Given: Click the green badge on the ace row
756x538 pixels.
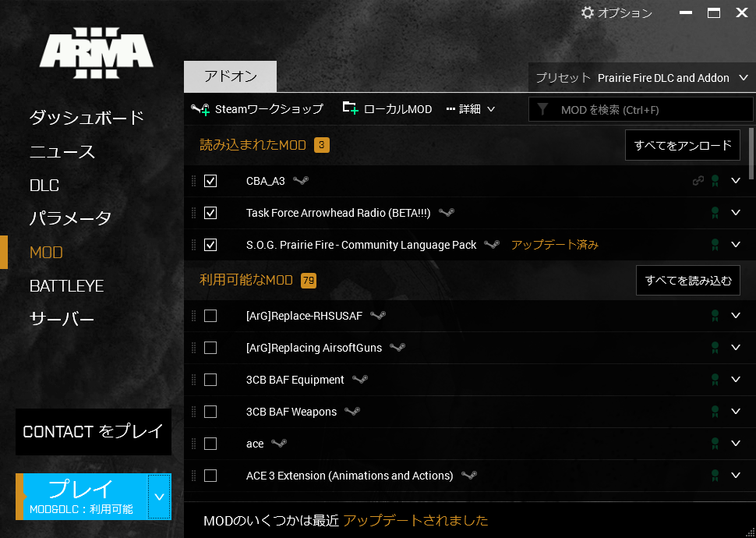Looking at the screenshot, I should click(715, 444).
